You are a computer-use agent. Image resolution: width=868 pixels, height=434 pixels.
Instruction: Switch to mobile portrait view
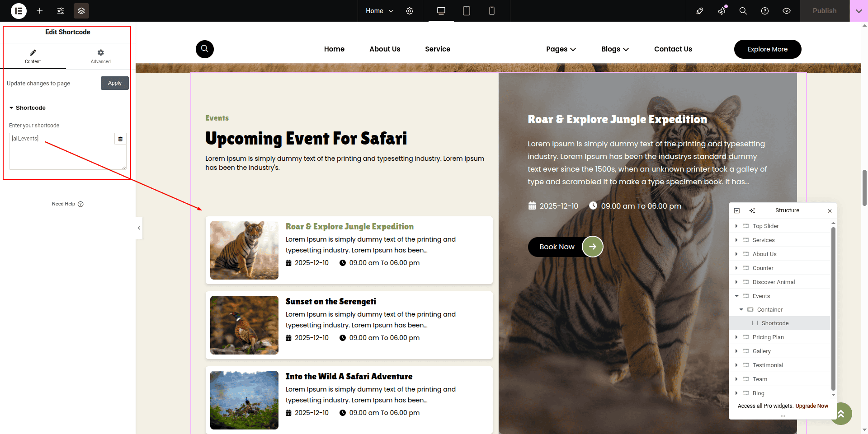click(x=492, y=11)
